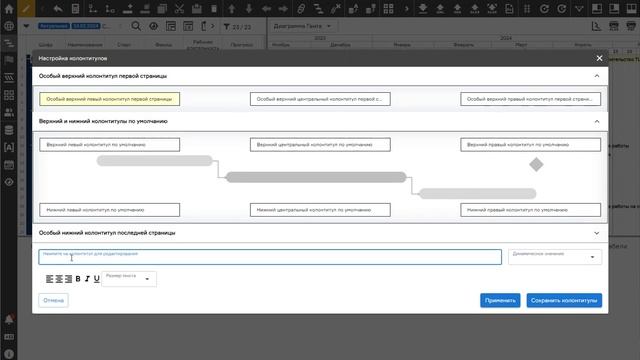Click the Home icon in sidebar
Screen dimensions: 640x360
click(9, 9)
